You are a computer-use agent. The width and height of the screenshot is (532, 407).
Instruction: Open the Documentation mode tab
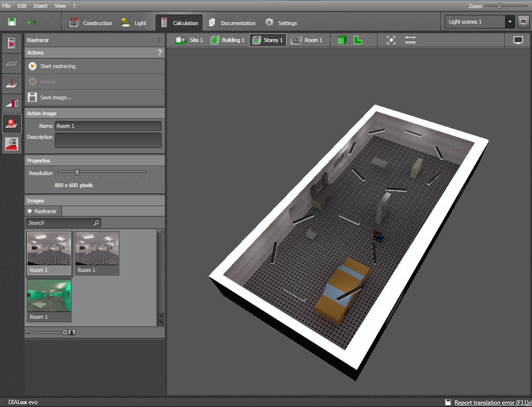pos(232,23)
